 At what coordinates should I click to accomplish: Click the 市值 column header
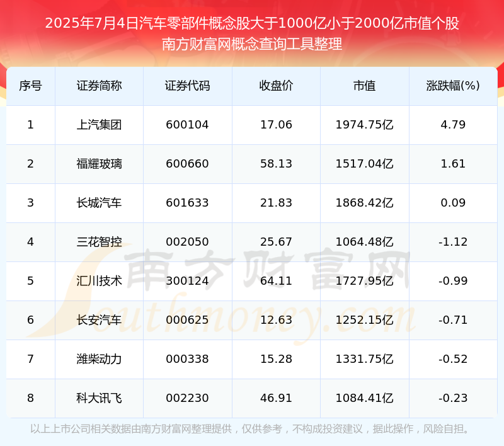click(365, 86)
